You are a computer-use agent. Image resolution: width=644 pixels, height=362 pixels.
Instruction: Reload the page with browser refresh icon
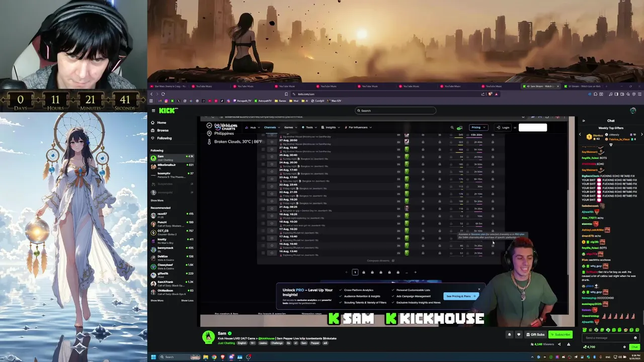click(x=163, y=94)
